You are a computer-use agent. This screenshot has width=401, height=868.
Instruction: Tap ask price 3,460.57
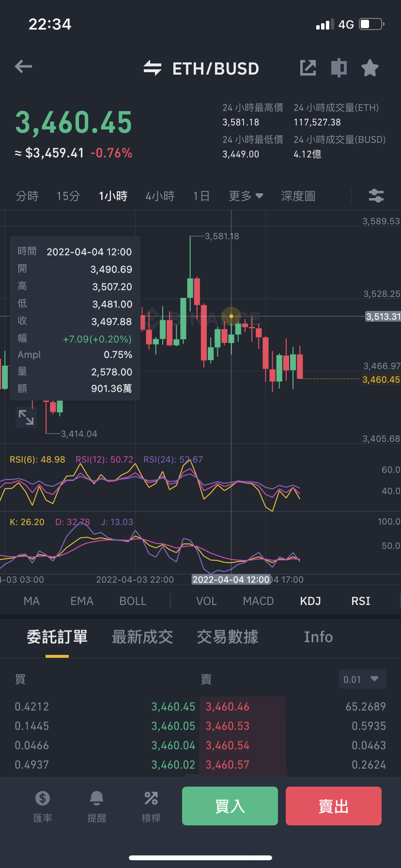pos(228,765)
